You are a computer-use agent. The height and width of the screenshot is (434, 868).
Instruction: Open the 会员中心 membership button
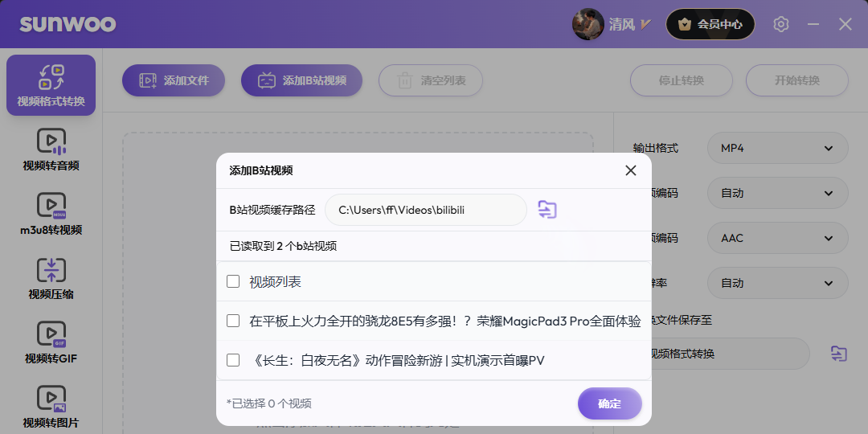tap(710, 24)
